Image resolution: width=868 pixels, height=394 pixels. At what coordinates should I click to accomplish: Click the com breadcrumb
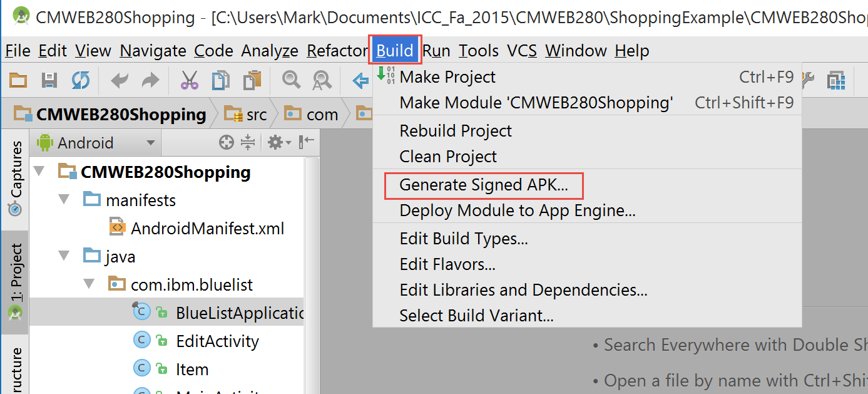(312, 115)
